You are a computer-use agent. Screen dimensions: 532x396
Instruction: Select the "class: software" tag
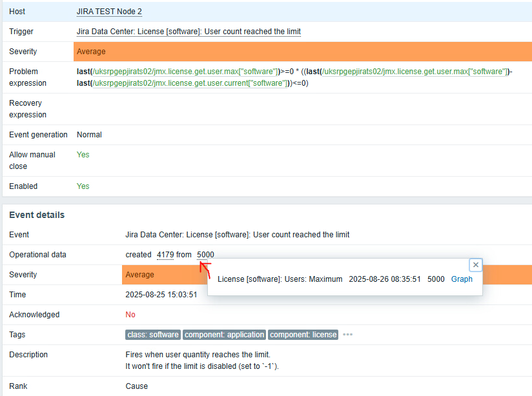coord(153,335)
